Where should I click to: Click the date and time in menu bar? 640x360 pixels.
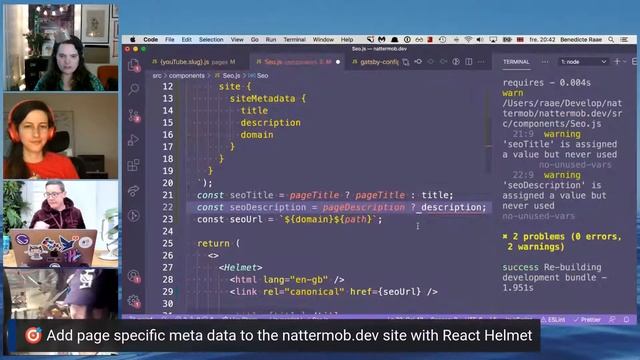tap(542, 40)
